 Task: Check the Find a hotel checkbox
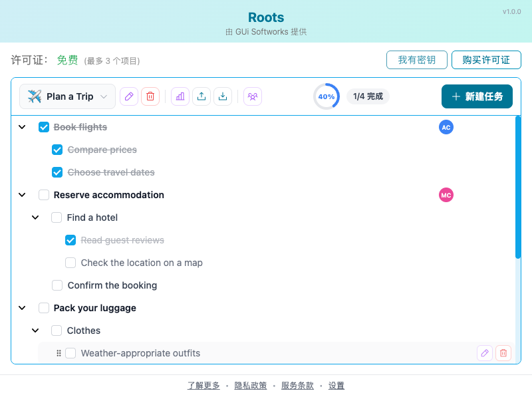[57, 217]
